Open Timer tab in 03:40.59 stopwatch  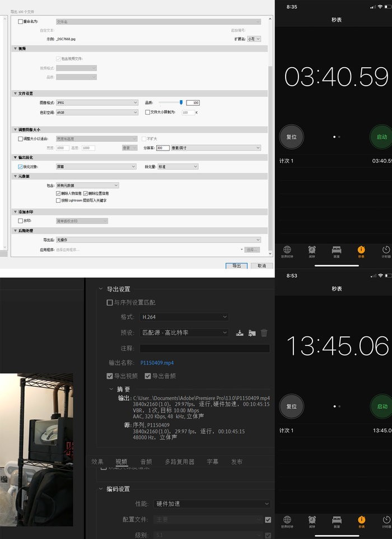[386, 251]
